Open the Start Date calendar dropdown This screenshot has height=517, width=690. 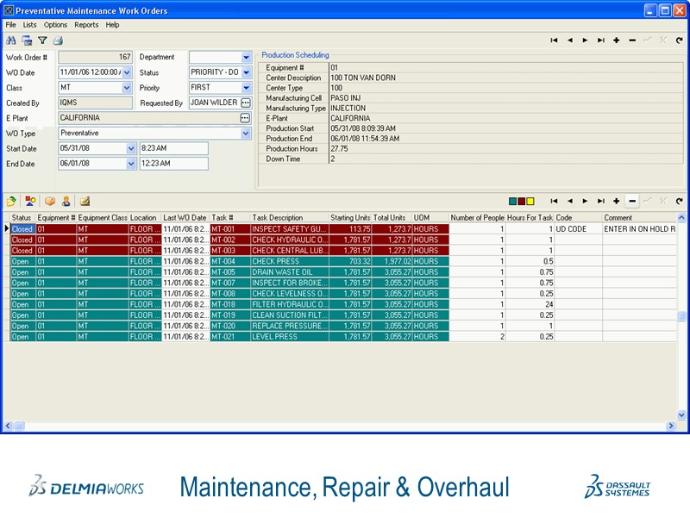pyautogui.click(x=130, y=148)
